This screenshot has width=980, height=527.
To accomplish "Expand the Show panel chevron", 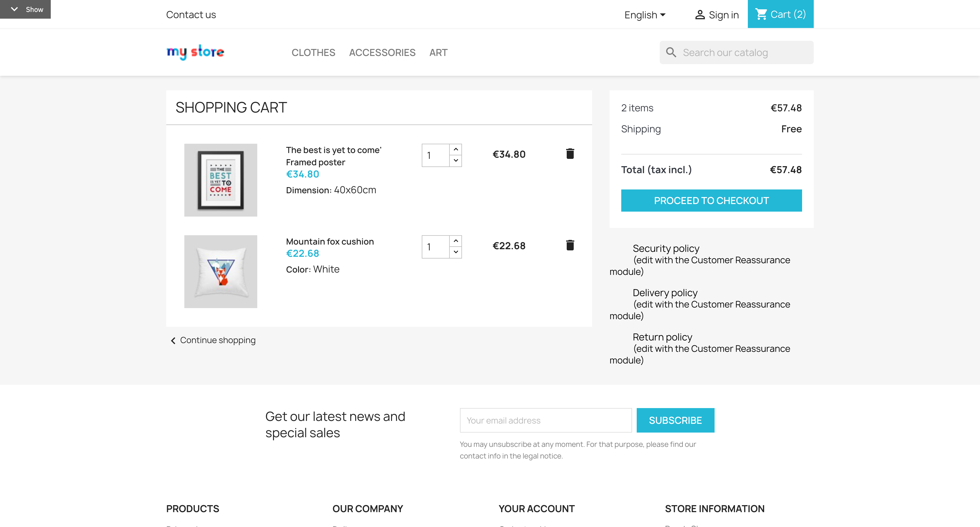I will (15, 9).
